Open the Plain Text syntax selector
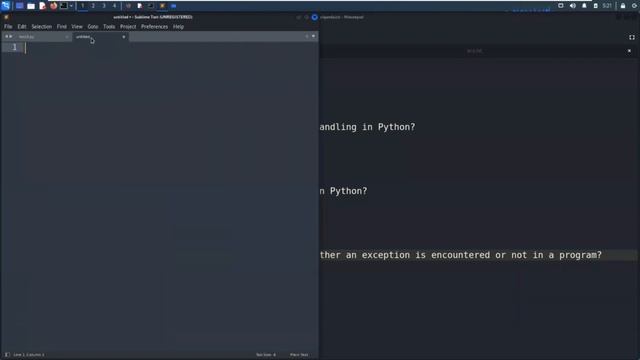640x360 pixels. tap(299, 355)
